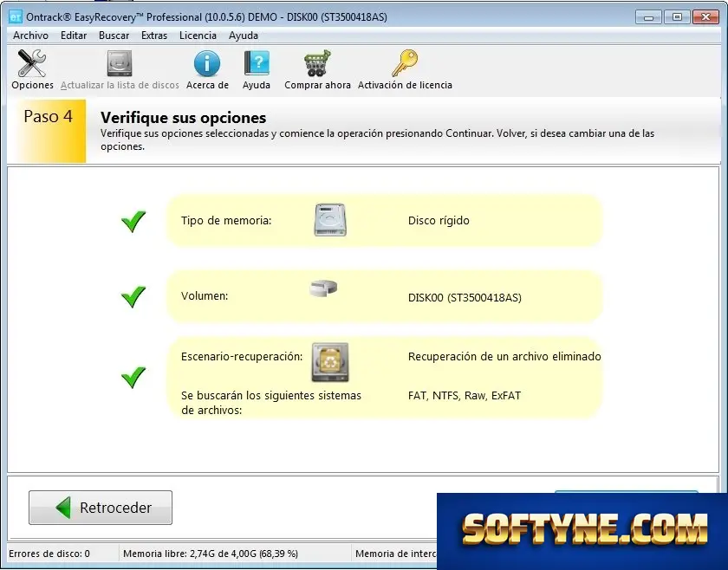
Task: Open Opciones tools icon in toolbar
Action: click(x=32, y=63)
